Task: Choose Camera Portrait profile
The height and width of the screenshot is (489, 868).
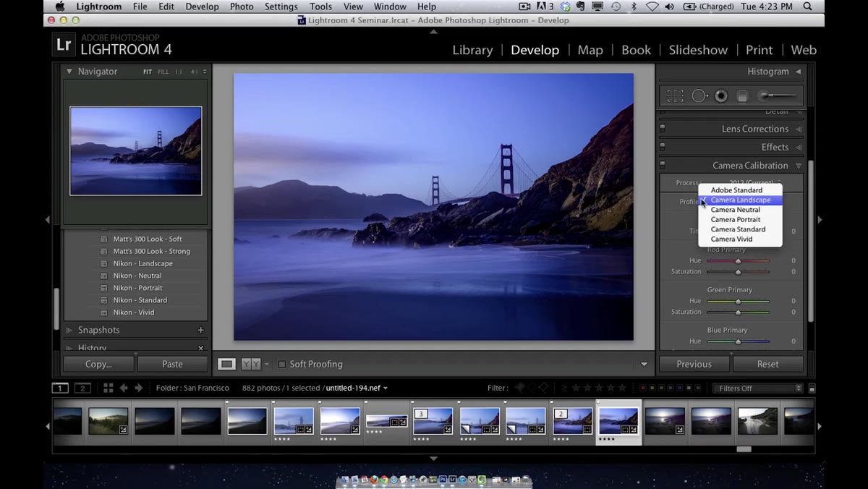Action: pyautogui.click(x=740, y=219)
